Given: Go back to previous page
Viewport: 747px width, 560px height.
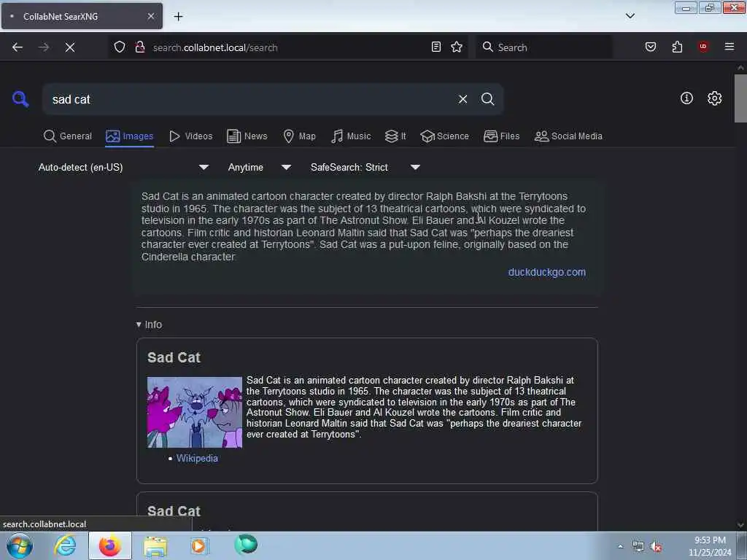Looking at the screenshot, I should [x=18, y=47].
